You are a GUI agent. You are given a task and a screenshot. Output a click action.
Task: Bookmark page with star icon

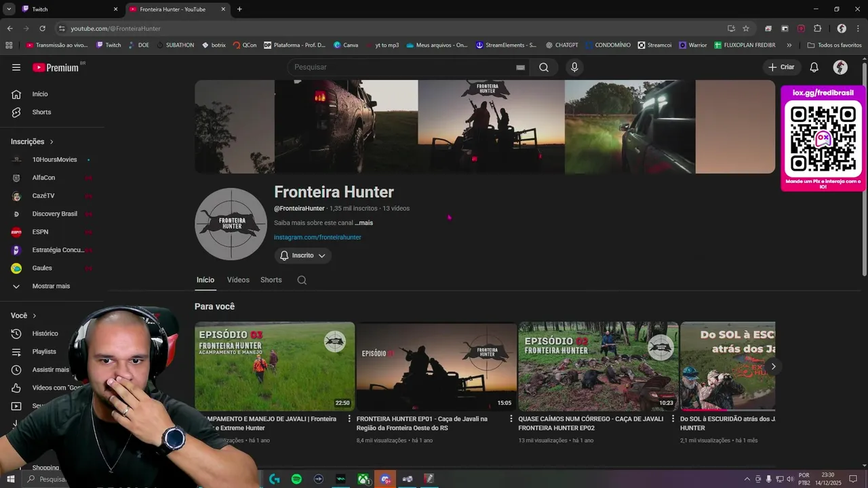[x=746, y=28]
